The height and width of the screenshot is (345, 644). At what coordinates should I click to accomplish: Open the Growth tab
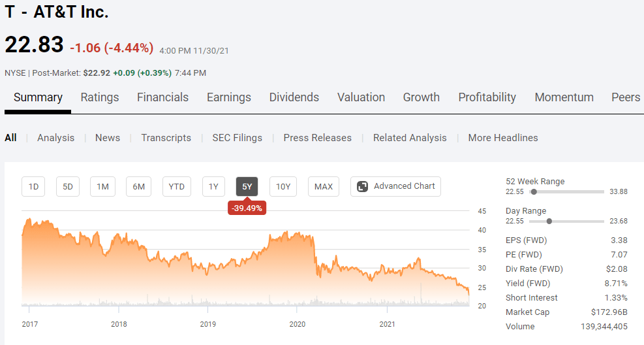pyautogui.click(x=422, y=97)
